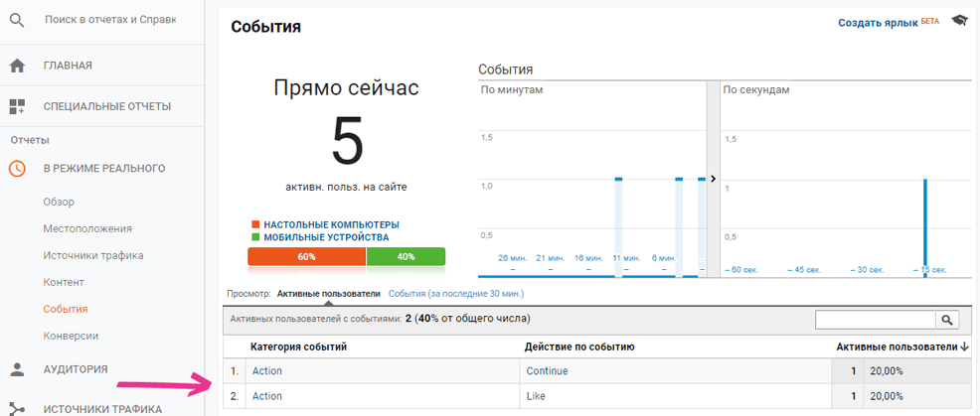This screenshot has height=416, width=980.
Task: Select the События report in sidebar
Action: [66, 309]
